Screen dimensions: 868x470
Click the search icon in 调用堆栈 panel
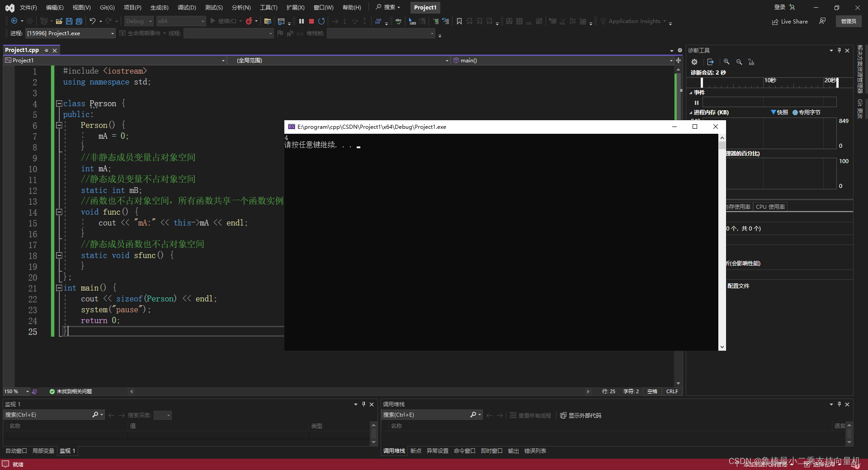click(x=473, y=414)
